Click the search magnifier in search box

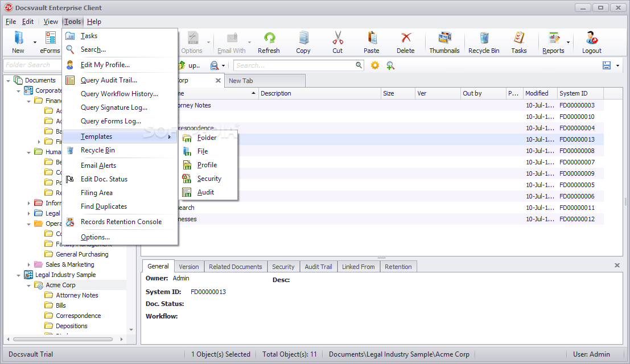[359, 65]
